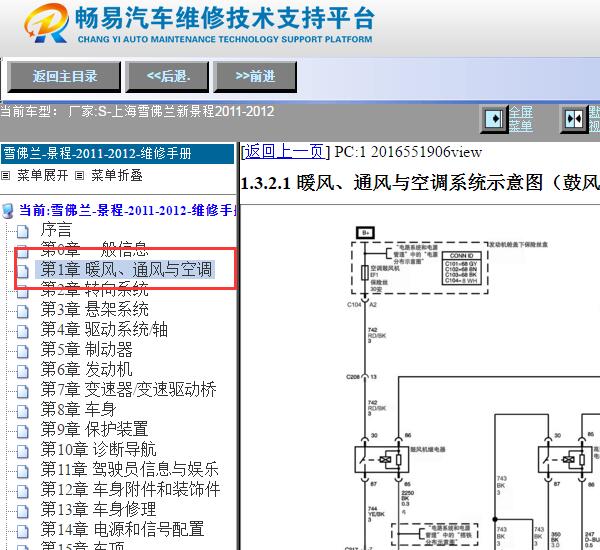Go back with the <<后退 button

167,77
